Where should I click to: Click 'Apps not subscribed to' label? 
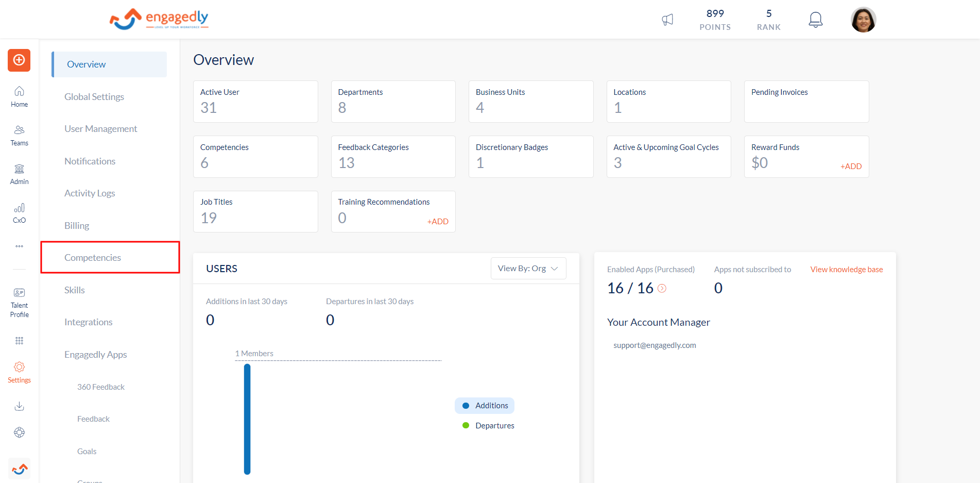752,270
